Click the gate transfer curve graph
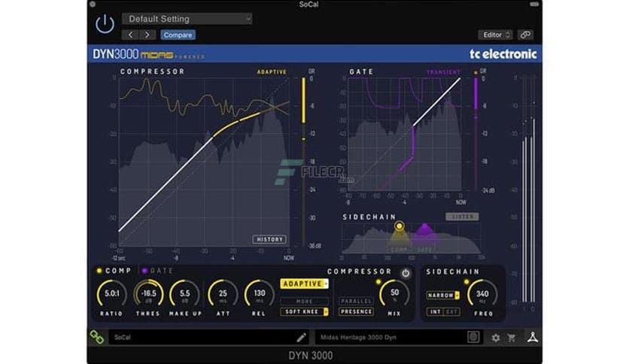 [405, 135]
